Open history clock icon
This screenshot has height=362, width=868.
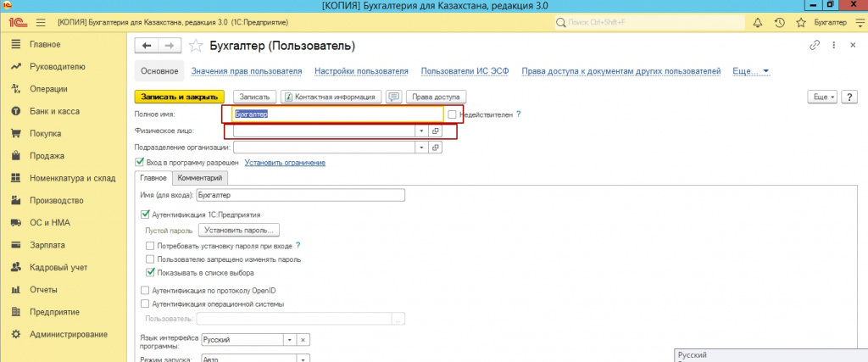point(780,23)
